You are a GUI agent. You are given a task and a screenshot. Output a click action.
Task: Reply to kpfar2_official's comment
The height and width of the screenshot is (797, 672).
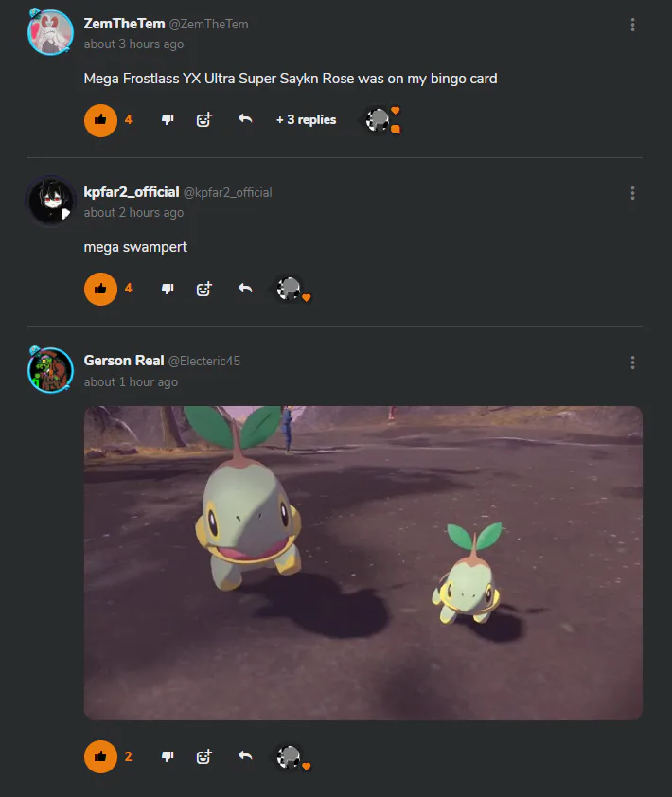point(245,288)
